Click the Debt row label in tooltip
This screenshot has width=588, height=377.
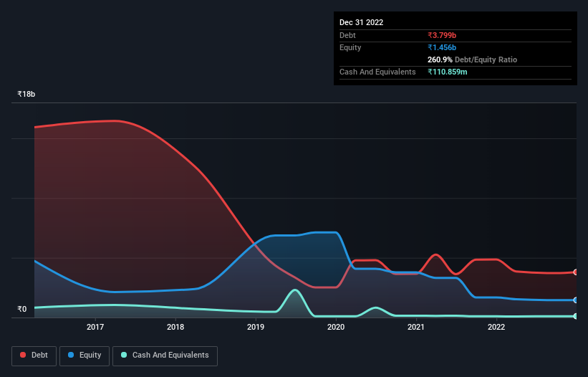coord(347,35)
